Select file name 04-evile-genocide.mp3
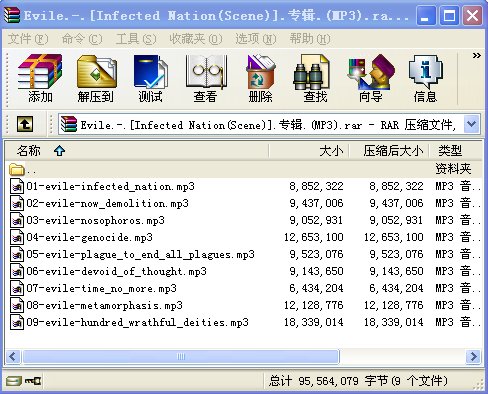488x394 pixels. [89, 237]
